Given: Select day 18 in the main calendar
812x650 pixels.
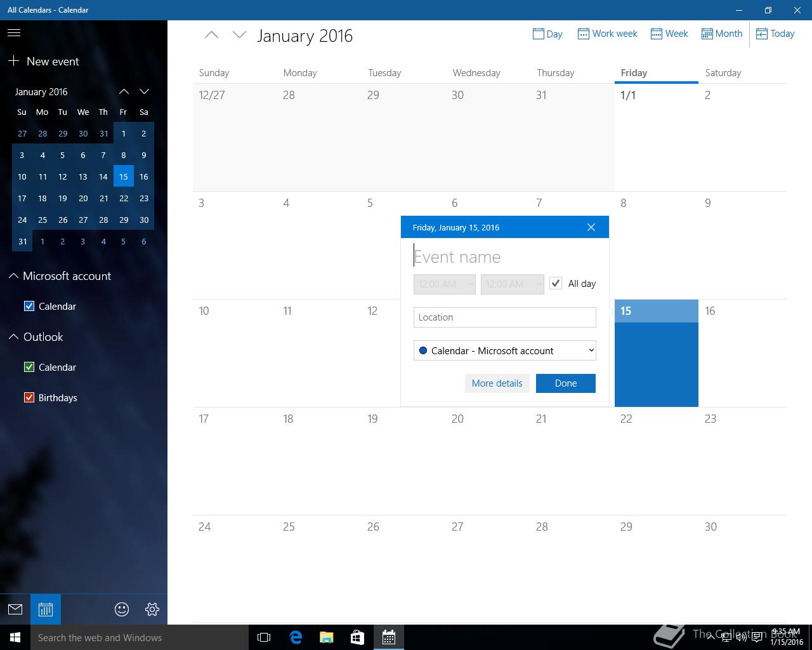Looking at the screenshot, I should click(319, 461).
